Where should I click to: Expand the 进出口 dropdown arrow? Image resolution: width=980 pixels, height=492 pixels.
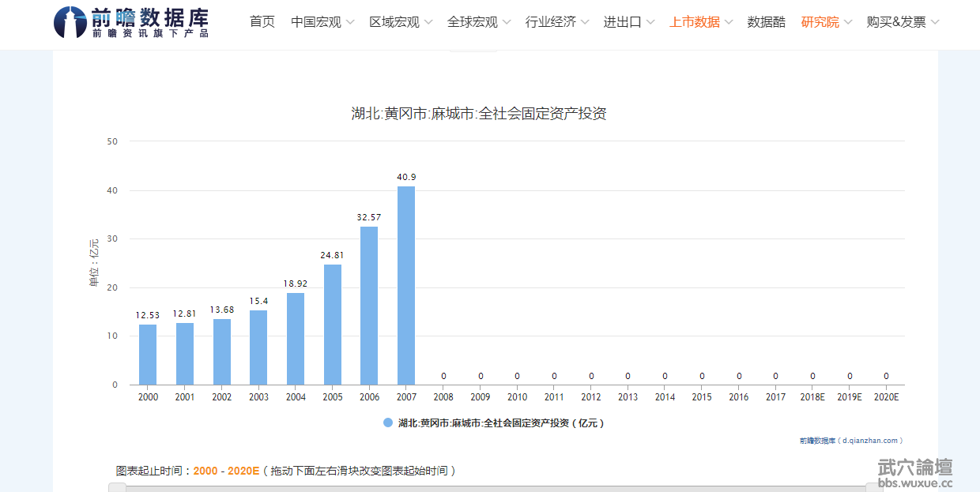[650, 22]
